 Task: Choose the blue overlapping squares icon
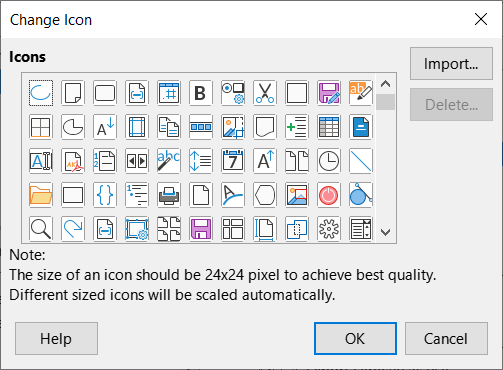(297, 229)
